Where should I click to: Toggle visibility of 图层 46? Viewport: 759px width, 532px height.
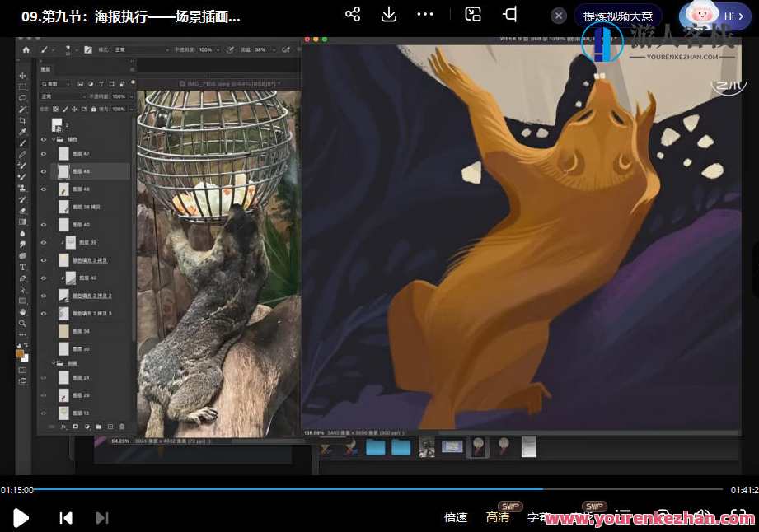44,189
